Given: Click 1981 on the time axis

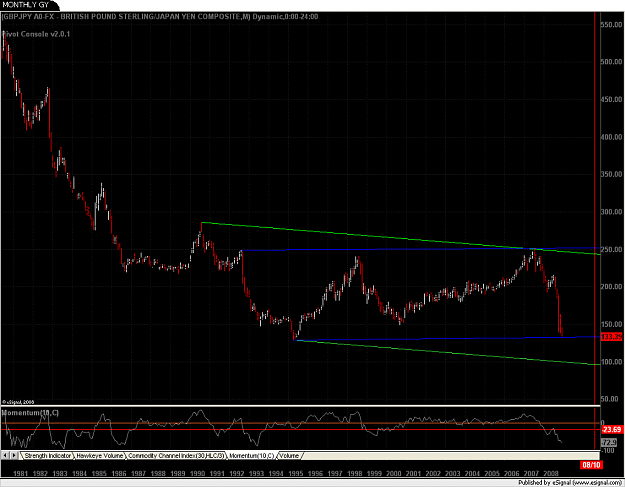Looking at the screenshot, I should pyautogui.click(x=21, y=473).
